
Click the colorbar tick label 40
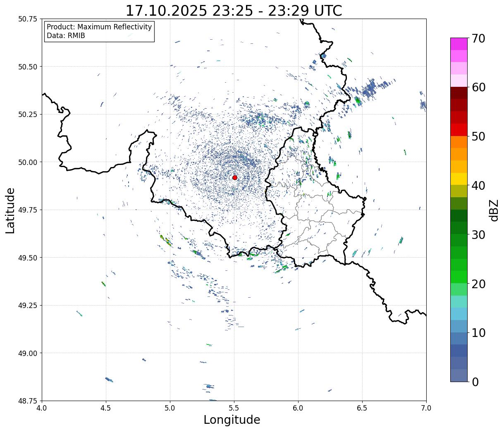click(478, 186)
